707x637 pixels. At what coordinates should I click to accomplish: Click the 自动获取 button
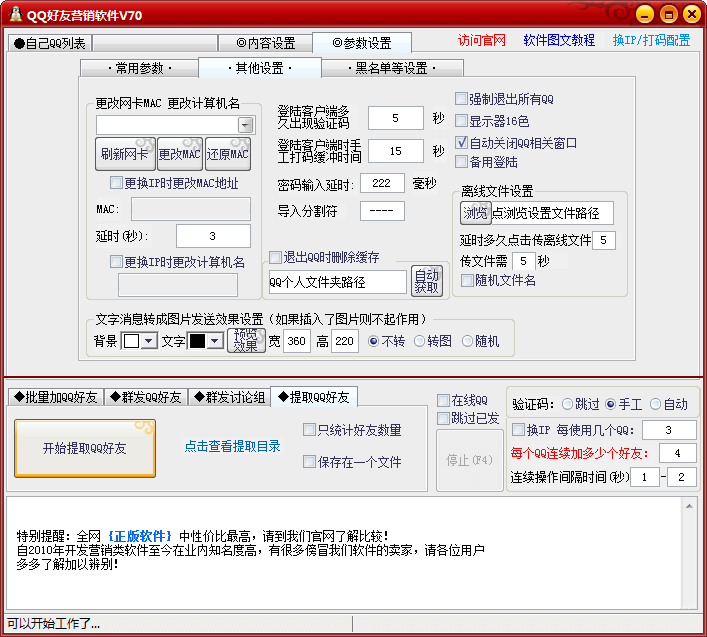427,281
